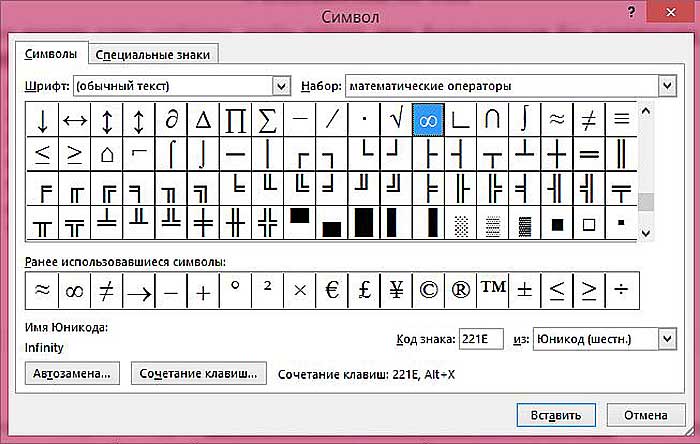Pick the copyright symbol from recent symbols
Image resolution: width=700 pixels, height=444 pixels.
tap(428, 290)
